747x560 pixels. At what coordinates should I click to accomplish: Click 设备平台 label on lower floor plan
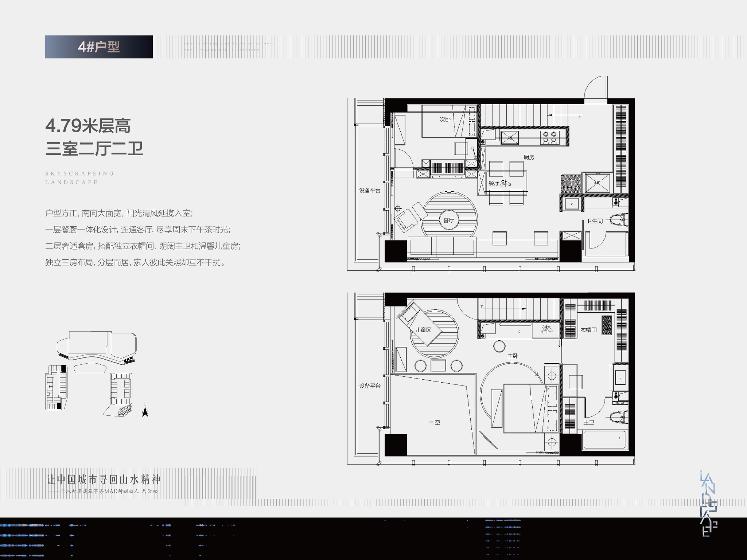pos(370,385)
